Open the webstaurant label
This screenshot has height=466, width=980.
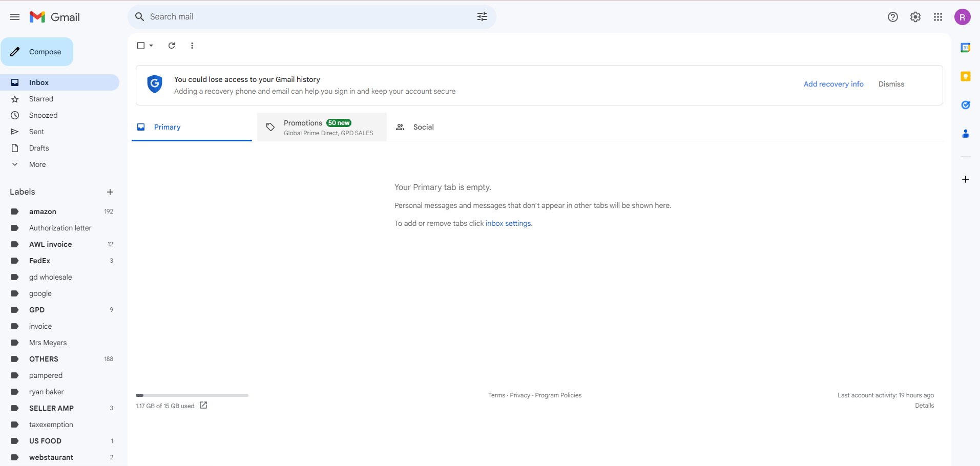(x=59, y=457)
